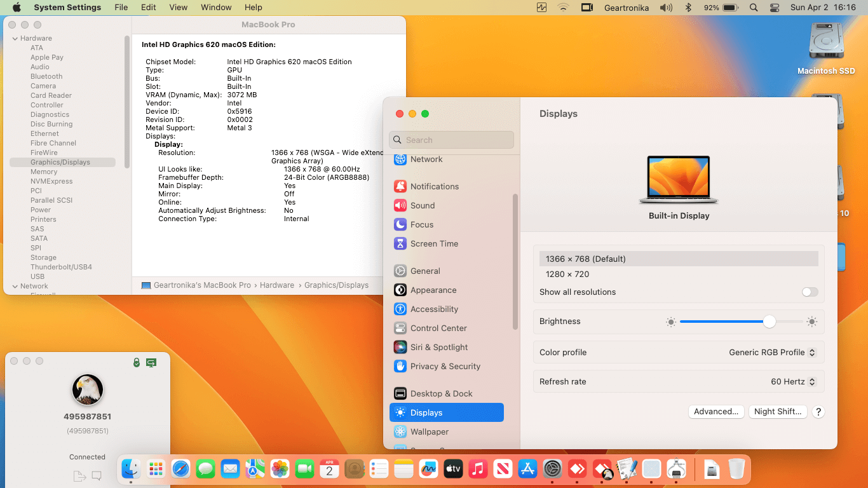Click the Built-in Display thumbnail

click(679, 180)
